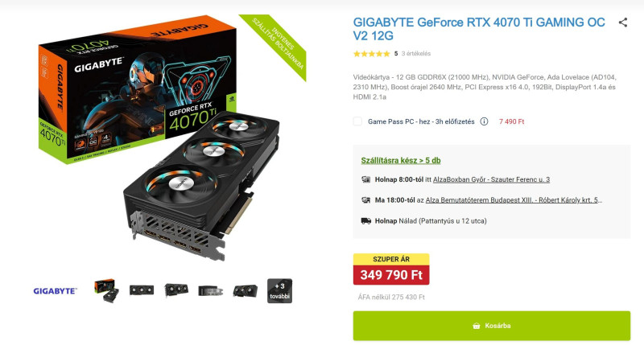Click the share icon beside product title
This screenshot has height=345, width=644.
pos(622,23)
